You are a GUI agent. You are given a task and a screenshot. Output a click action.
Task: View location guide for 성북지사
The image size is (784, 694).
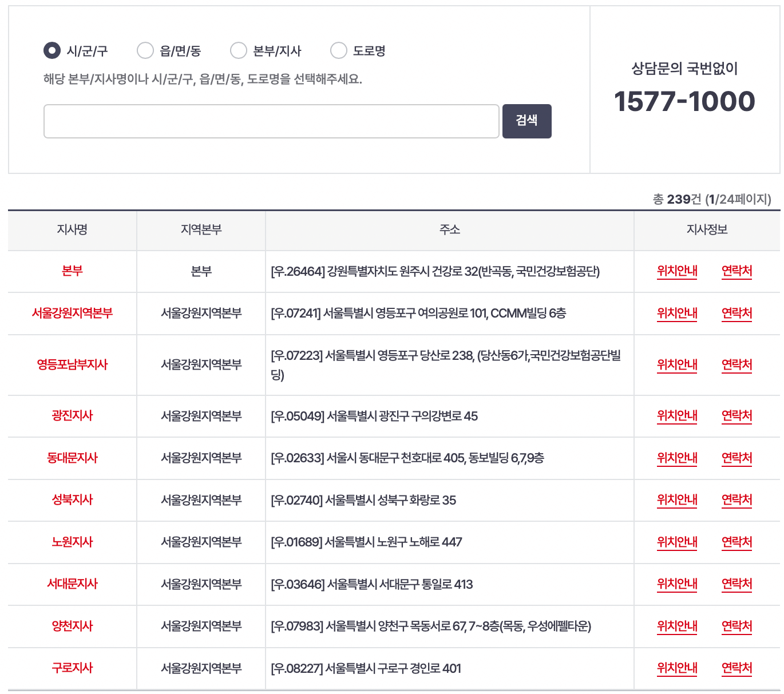[x=677, y=500]
